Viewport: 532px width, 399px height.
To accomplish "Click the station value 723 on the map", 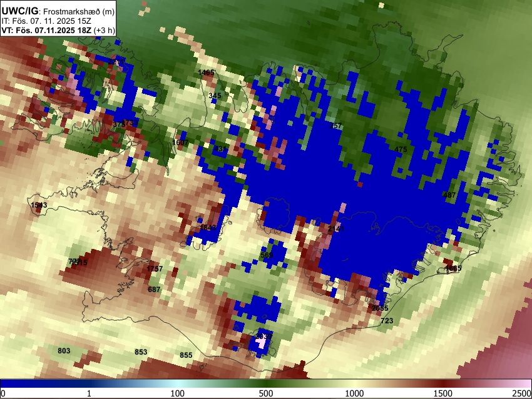I will (x=387, y=321).
